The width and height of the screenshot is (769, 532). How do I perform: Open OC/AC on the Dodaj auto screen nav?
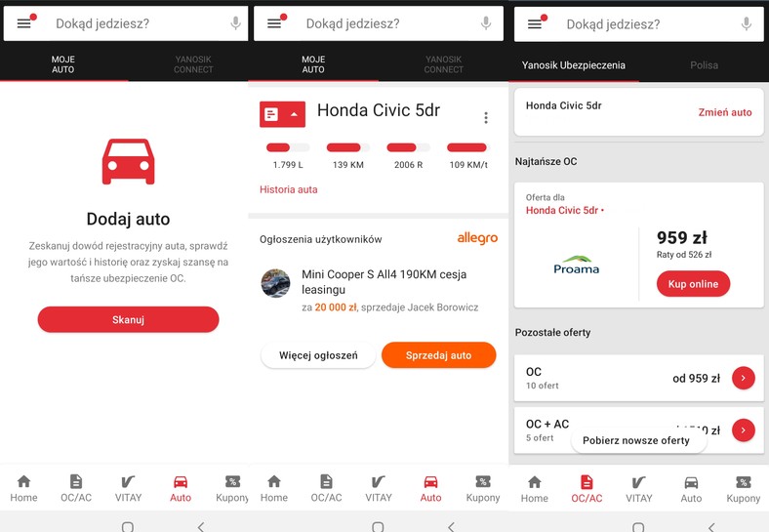(x=76, y=488)
